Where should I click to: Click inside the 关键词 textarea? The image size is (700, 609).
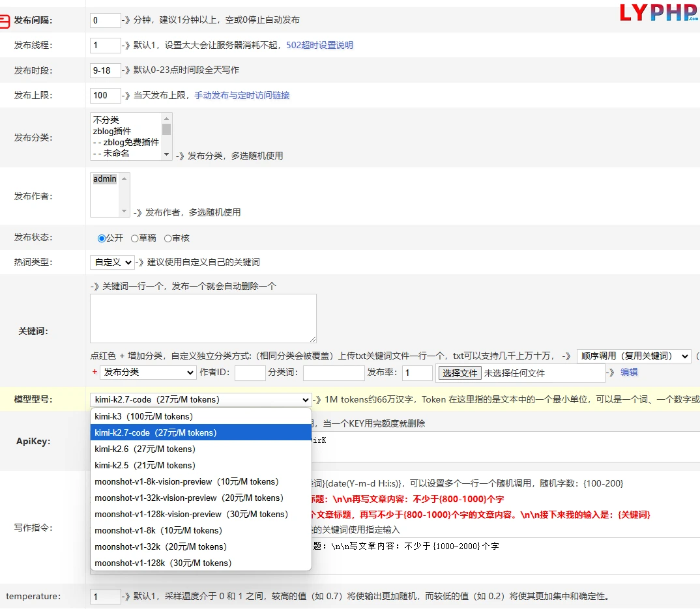[x=203, y=319]
